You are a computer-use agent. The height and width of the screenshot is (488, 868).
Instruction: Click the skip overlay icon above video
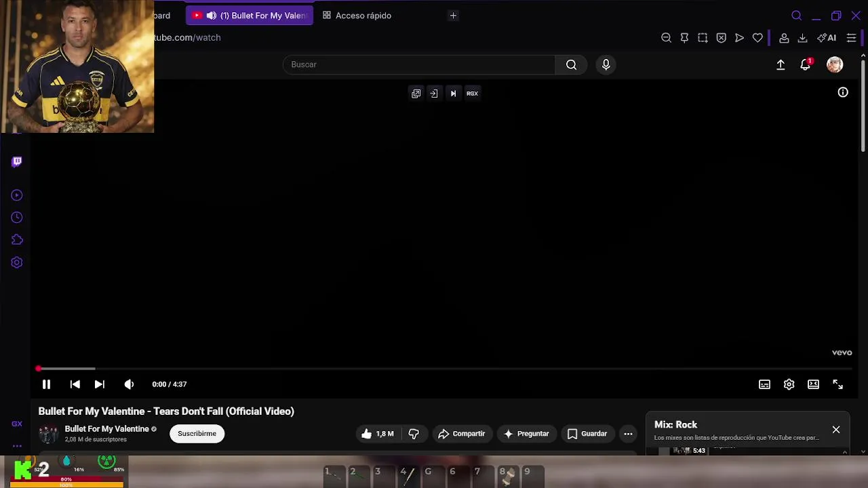[453, 94]
